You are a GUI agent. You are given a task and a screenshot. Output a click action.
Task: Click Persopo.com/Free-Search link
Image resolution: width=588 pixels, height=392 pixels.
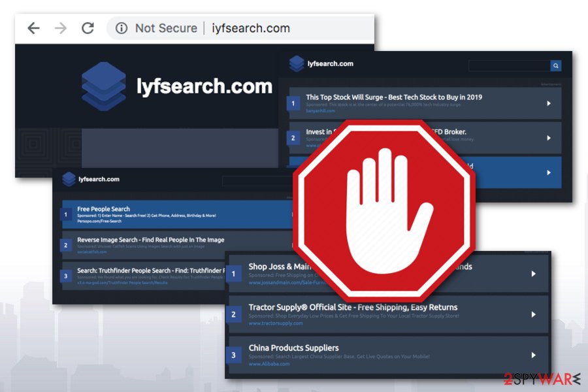click(x=99, y=221)
